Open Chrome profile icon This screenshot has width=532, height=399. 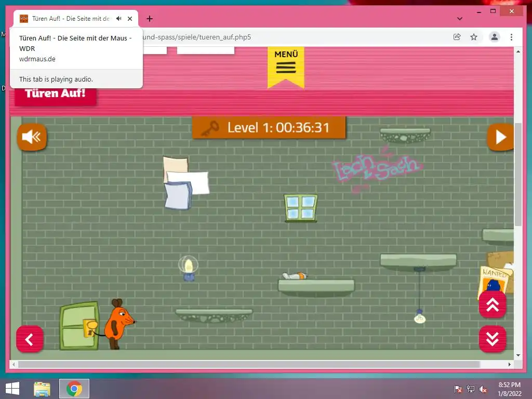[x=495, y=37]
